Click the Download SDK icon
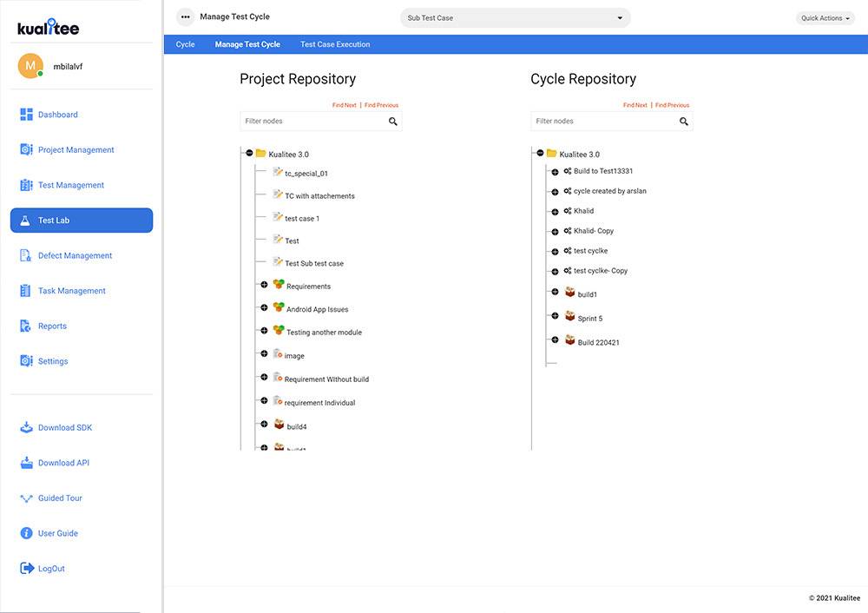 [26, 427]
